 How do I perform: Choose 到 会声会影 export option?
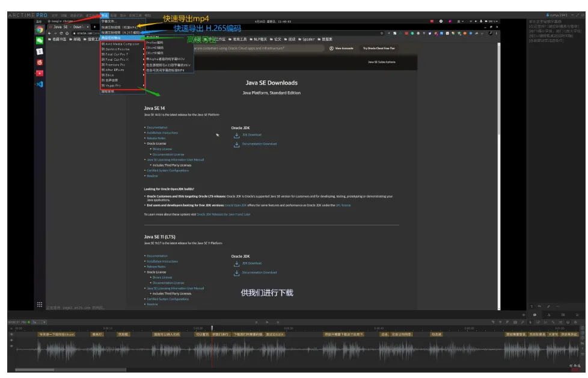123,80
